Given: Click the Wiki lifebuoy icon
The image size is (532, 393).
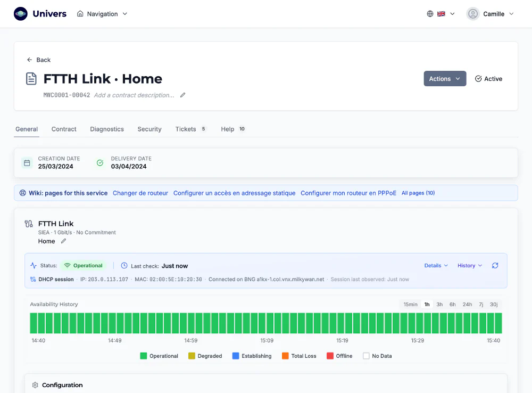Looking at the screenshot, I should [x=23, y=193].
